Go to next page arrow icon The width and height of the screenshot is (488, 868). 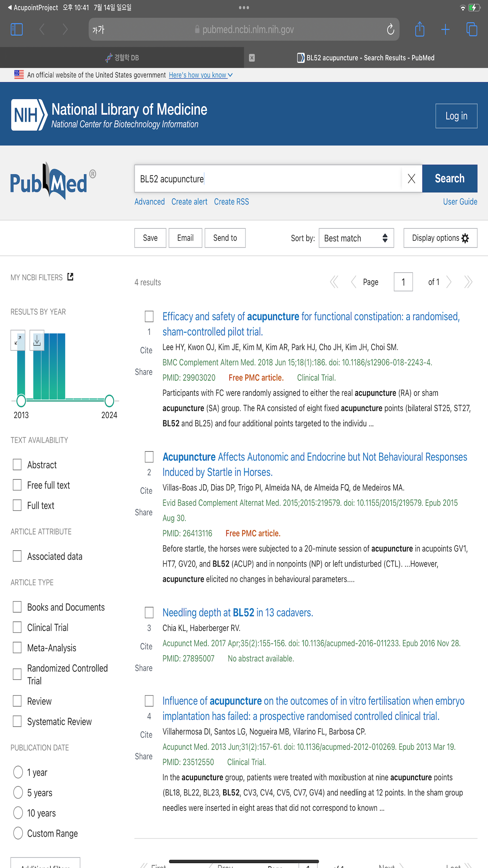(449, 282)
